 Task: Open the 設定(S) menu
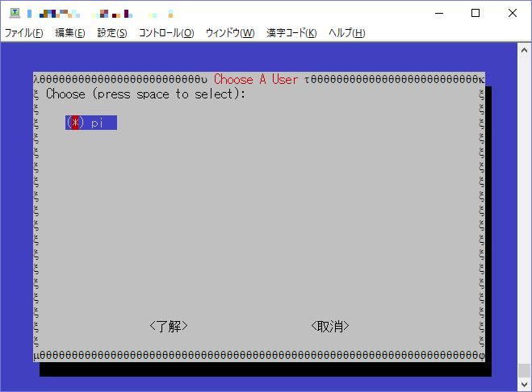(112, 33)
